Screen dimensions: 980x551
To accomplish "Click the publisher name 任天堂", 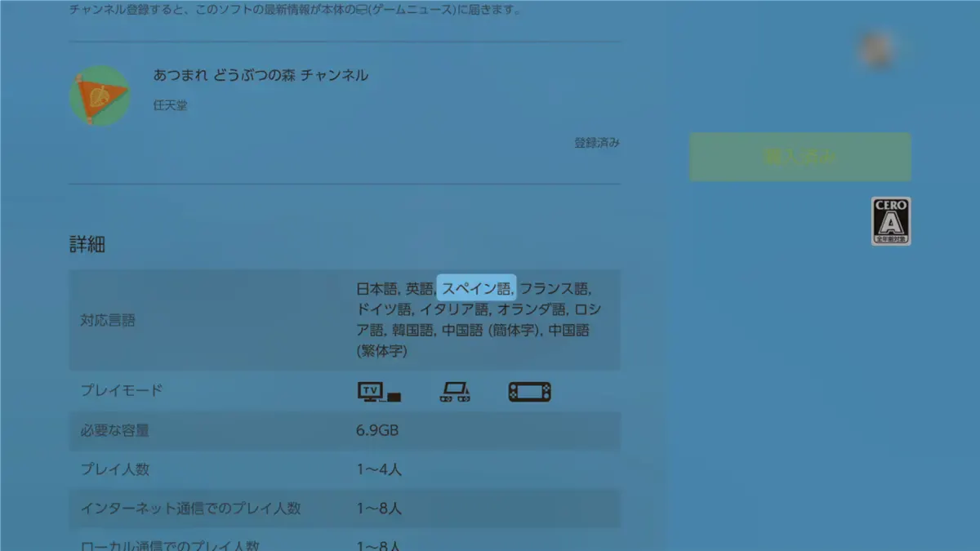I will coord(170,105).
